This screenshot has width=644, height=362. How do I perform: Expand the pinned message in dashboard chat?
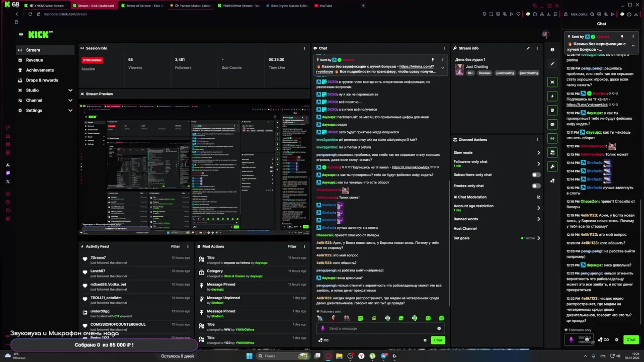tap(443, 67)
